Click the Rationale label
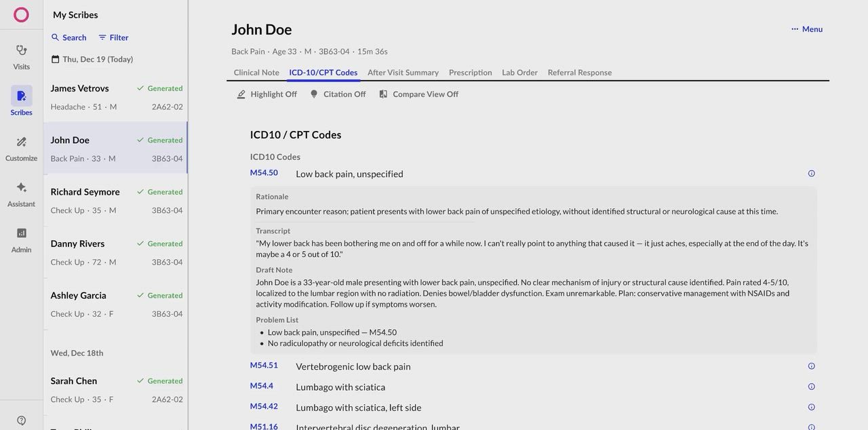 point(272,197)
